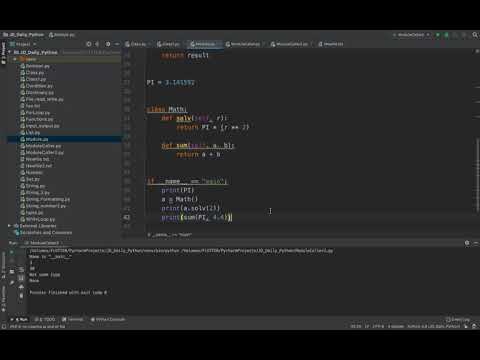Run the current configuration with green play button
The height and width of the screenshot is (360, 480).
438,35
